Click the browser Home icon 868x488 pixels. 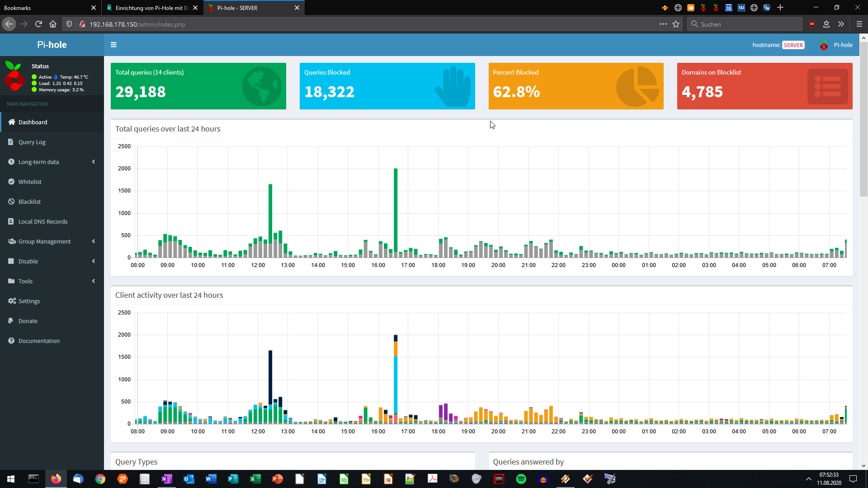coord(53,24)
